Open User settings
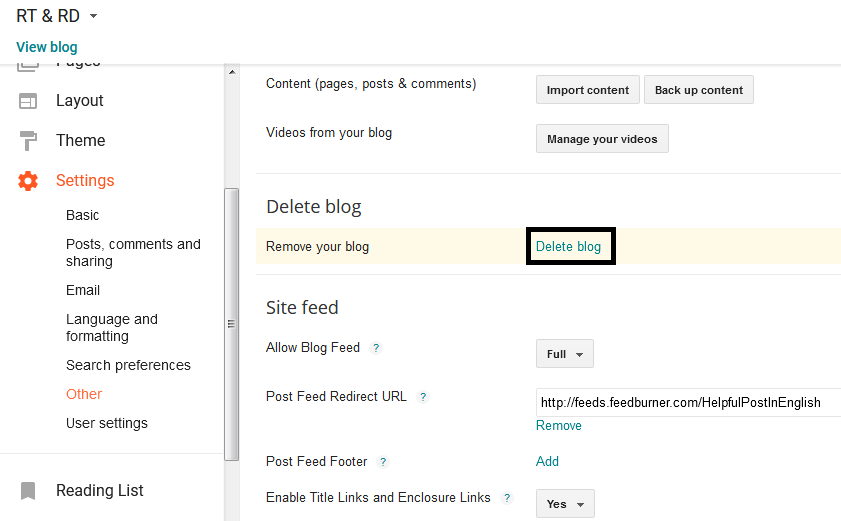The width and height of the screenshot is (841, 521). (107, 423)
